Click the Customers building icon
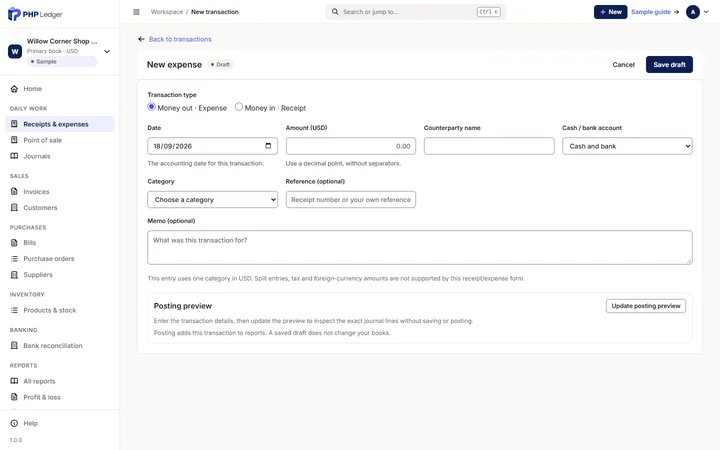The width and height of the screenshot is (720, 450). pos(14,208)
